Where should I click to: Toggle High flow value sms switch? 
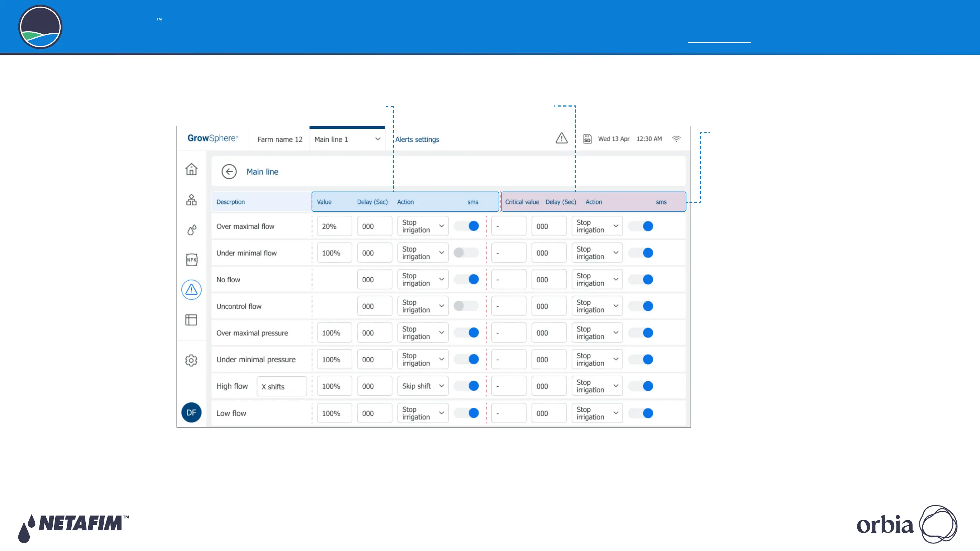click(x=466, y=386)
